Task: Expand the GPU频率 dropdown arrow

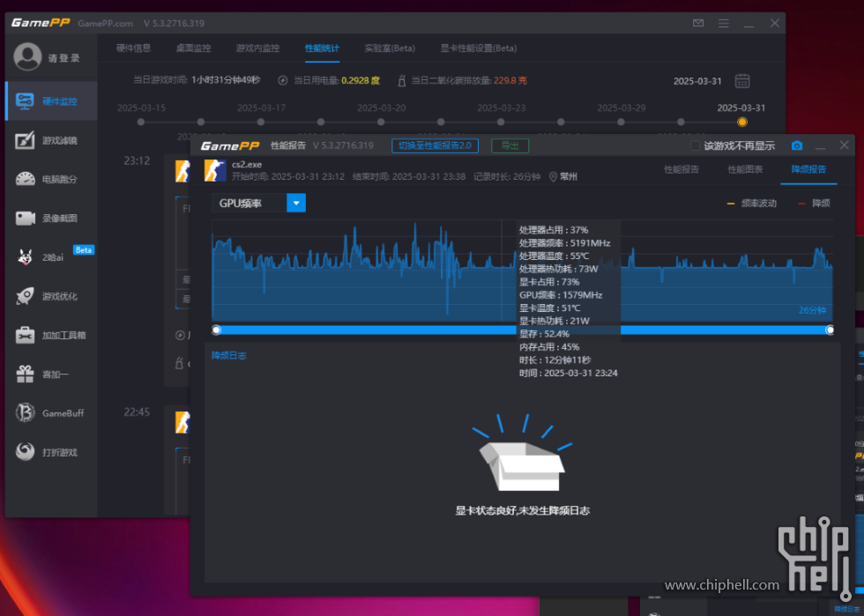Action: tap(296, 203)
